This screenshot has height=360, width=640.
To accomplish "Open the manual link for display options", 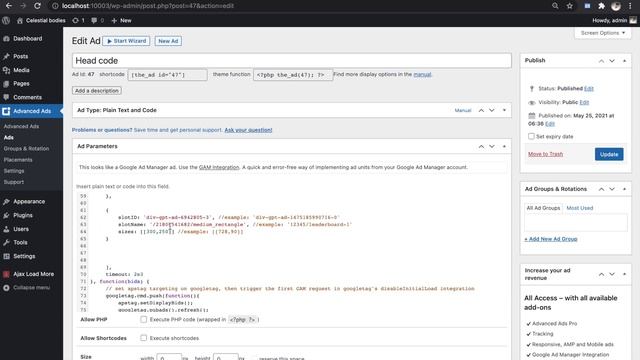I will pos(422,74).
